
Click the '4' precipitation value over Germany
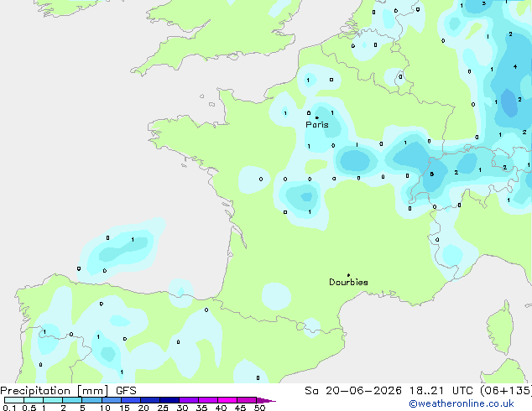coord(515,67)
